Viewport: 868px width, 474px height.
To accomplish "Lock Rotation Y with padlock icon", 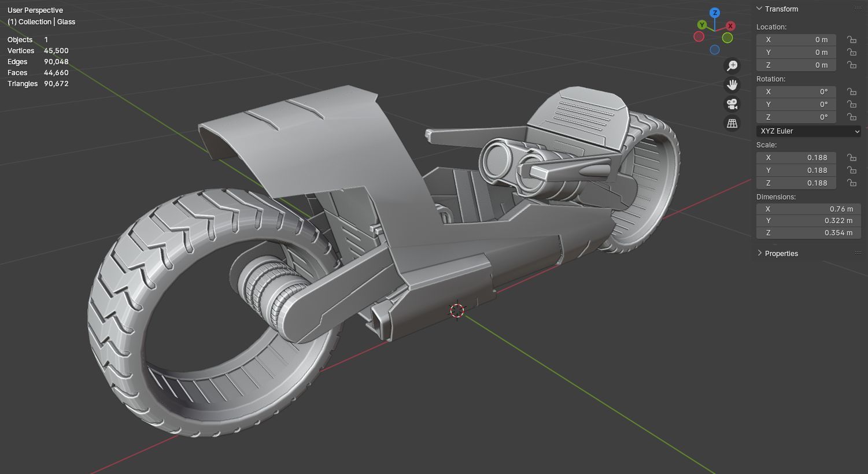I will click(851, 105).
